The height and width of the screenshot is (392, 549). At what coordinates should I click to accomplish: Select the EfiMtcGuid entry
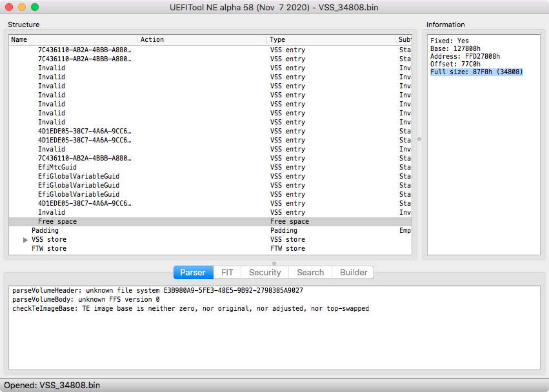pyautogui.click(x=57, y=167)
